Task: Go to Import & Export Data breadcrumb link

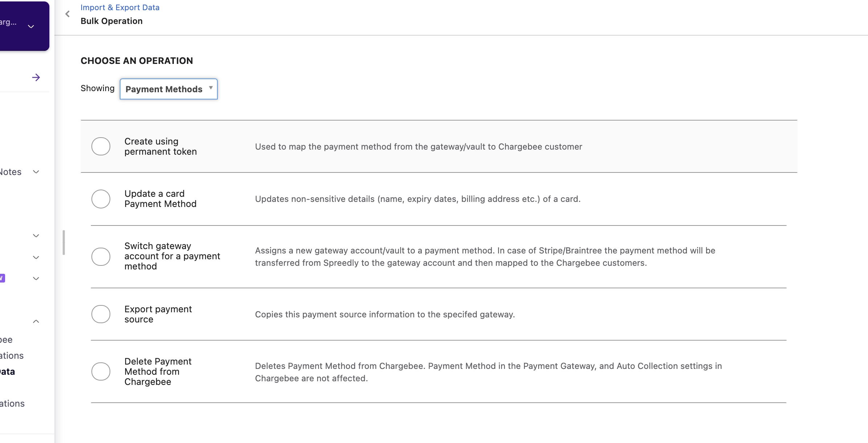Action: point(120,7)
